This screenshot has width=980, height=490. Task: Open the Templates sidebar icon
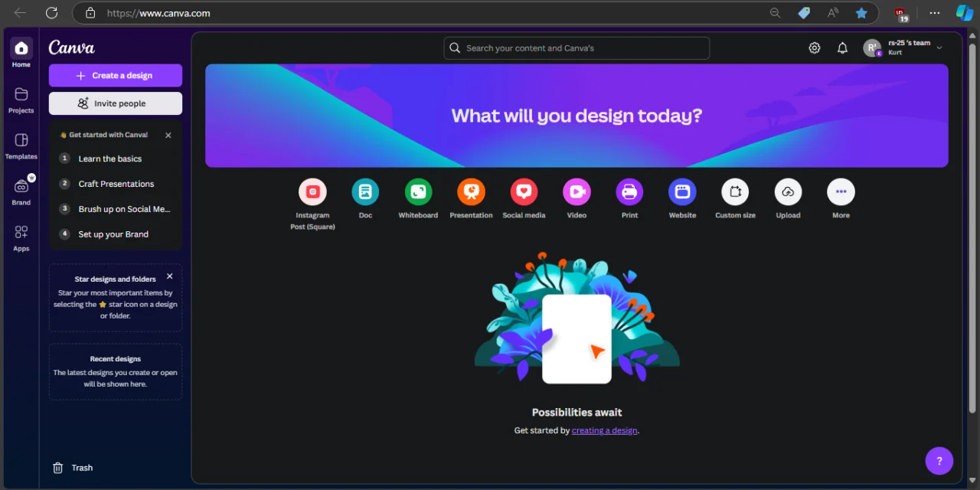pyautogui.click(x=21, y=140)
